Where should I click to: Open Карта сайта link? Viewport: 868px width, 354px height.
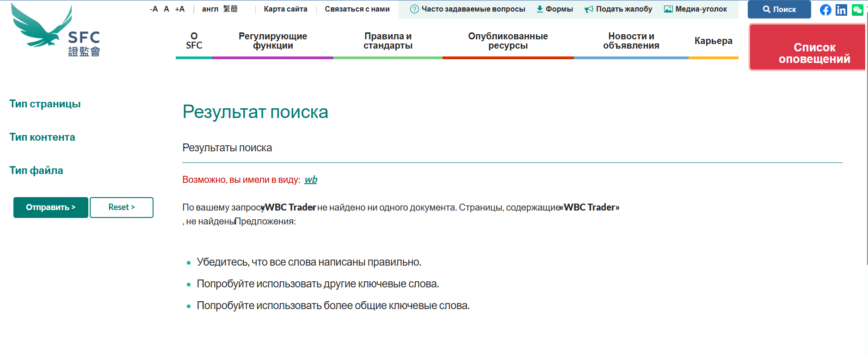(x=285, y=9)
